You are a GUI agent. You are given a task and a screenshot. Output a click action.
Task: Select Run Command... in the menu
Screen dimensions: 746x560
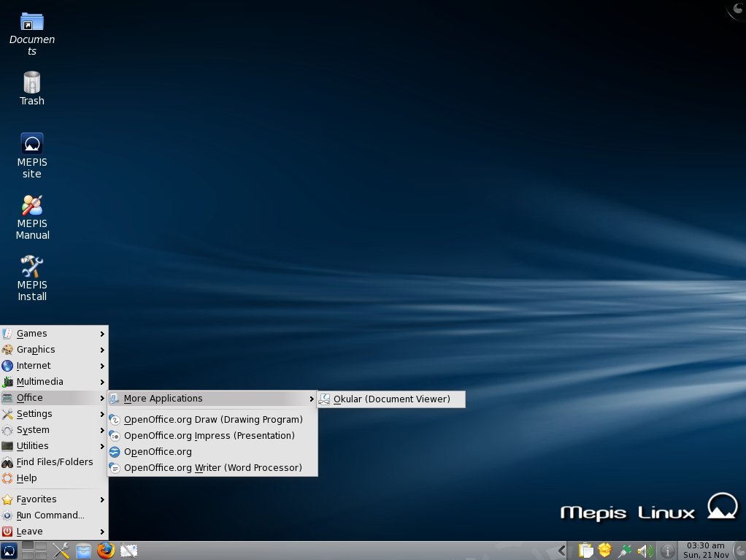tap(54, 515)
